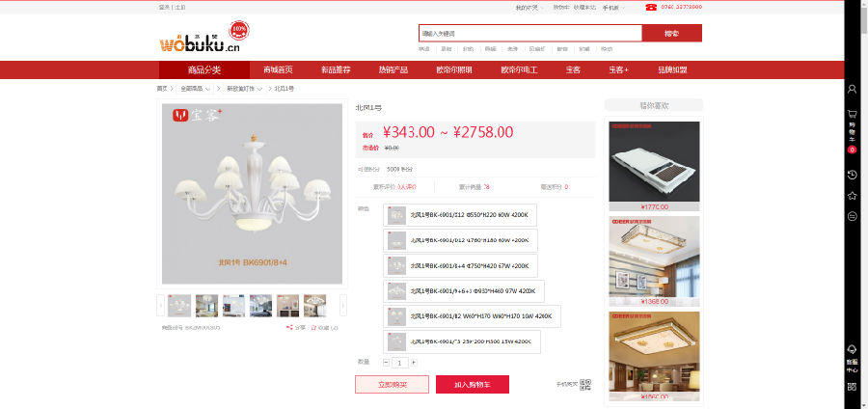This screenshot has width=868, height=409.
Task: Open the shopping cart icon in sidebar
Action: pos(852,114)
